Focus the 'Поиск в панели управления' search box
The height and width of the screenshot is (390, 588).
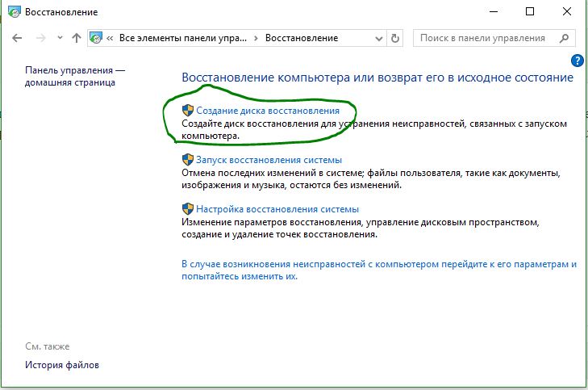(494, 38)
